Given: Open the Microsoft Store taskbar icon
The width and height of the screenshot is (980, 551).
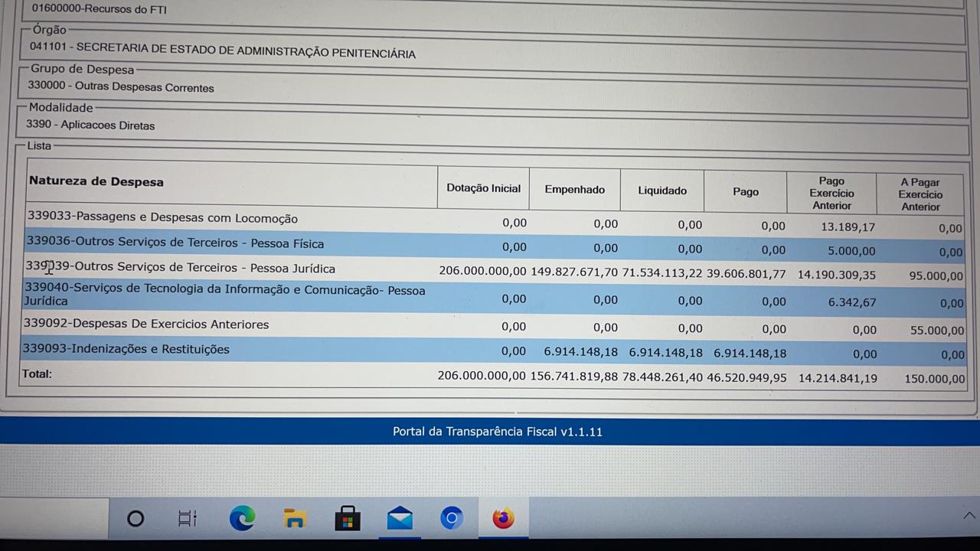Looking at the screenshot, I should 348,519.
